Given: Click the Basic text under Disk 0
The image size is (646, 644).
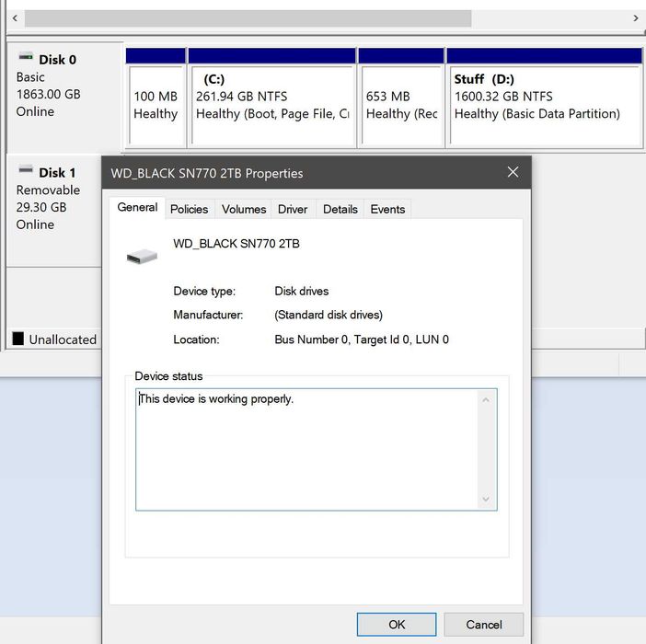Looking at the screenshot, I should point(30,77).
